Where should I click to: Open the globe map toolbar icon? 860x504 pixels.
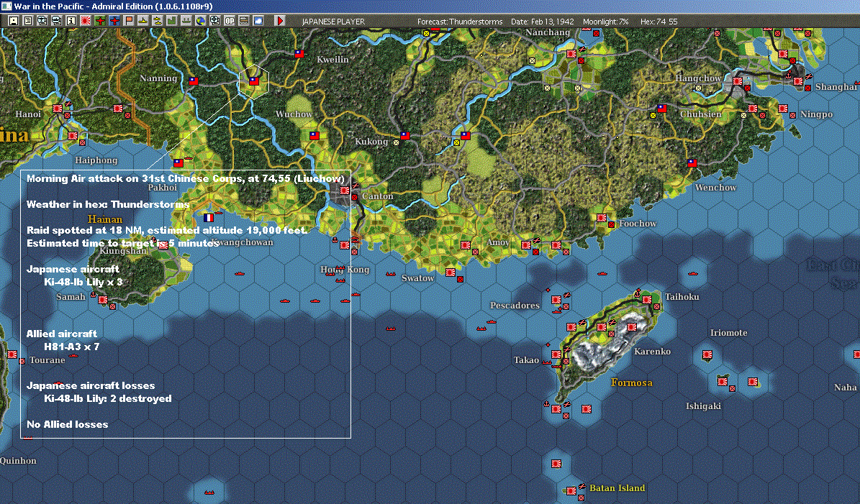pos(201,21)
